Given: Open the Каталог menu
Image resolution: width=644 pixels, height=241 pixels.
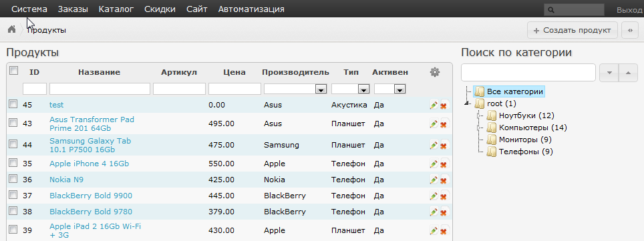Looking at the screenshot, I should click(116, 9).
